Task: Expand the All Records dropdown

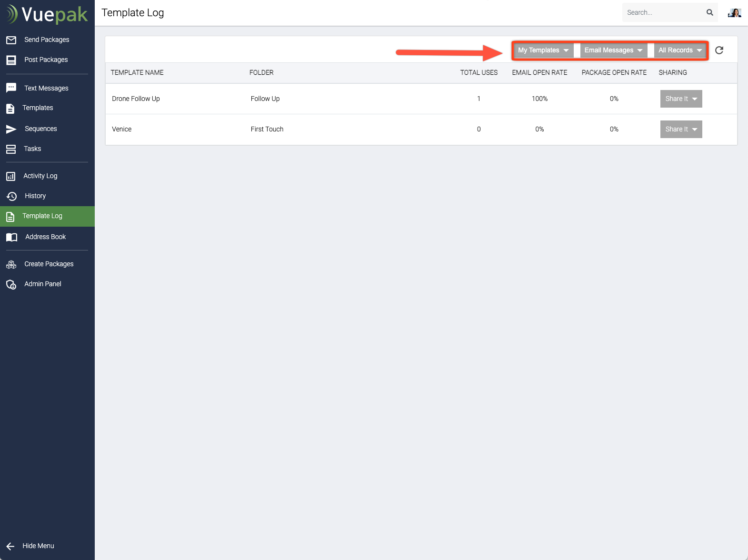Action: tap(680, 50)
